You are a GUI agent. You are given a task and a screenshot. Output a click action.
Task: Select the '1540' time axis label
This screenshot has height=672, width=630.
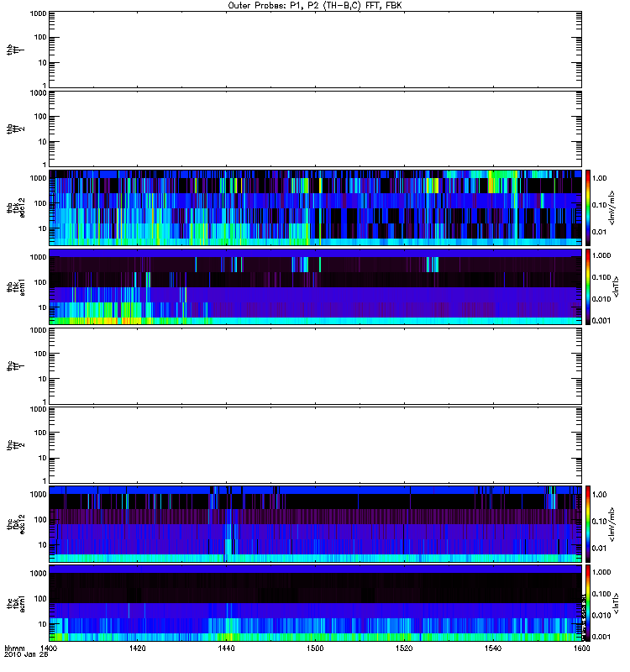tap(493, 648)
